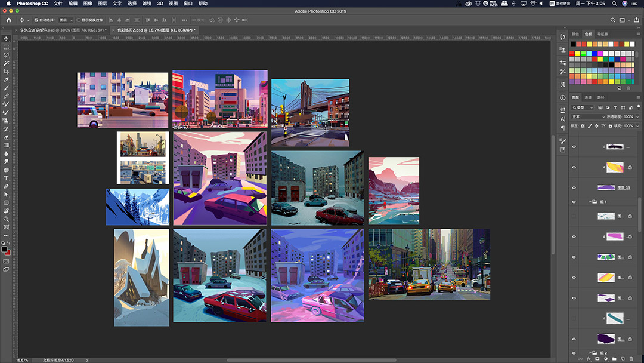Screen dimensions: 644x363
Task: Pick the Eyedropper tool
Action: tap(7, 80)
